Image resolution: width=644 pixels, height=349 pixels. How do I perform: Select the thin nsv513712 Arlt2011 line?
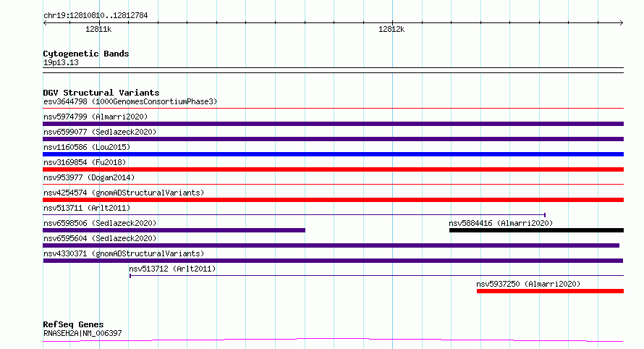[x=376, y=275]
